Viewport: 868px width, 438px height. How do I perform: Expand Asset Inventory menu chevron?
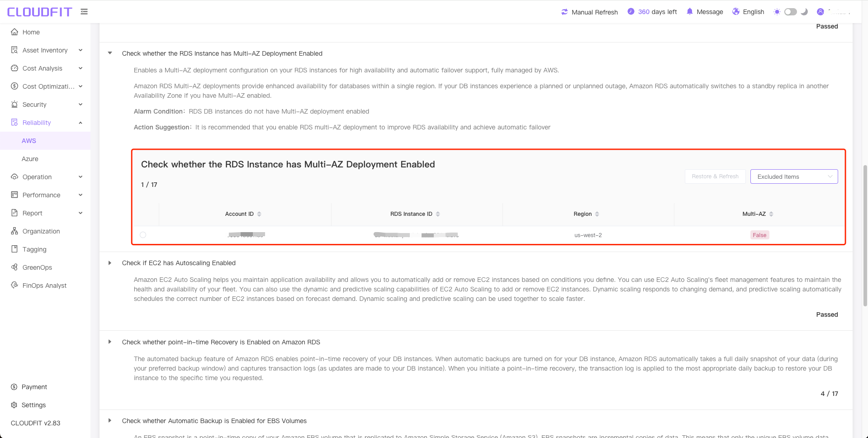click(81, 50)
